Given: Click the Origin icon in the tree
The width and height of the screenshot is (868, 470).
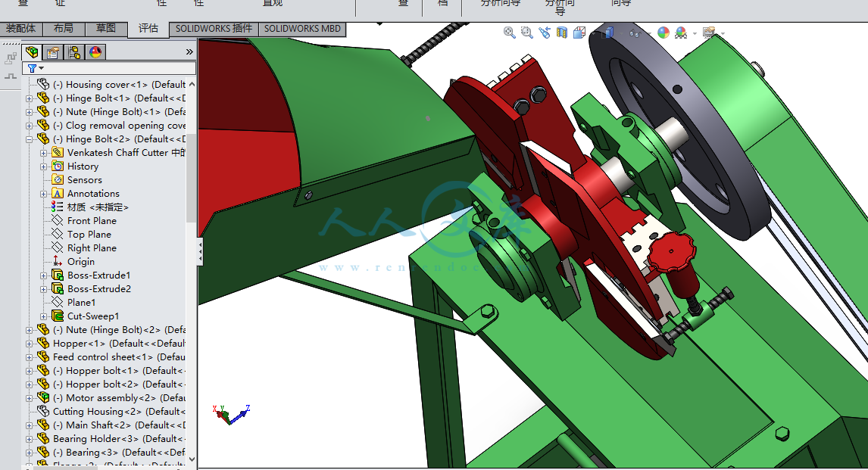Looking at the screenshot, I should tap(58, 261).
